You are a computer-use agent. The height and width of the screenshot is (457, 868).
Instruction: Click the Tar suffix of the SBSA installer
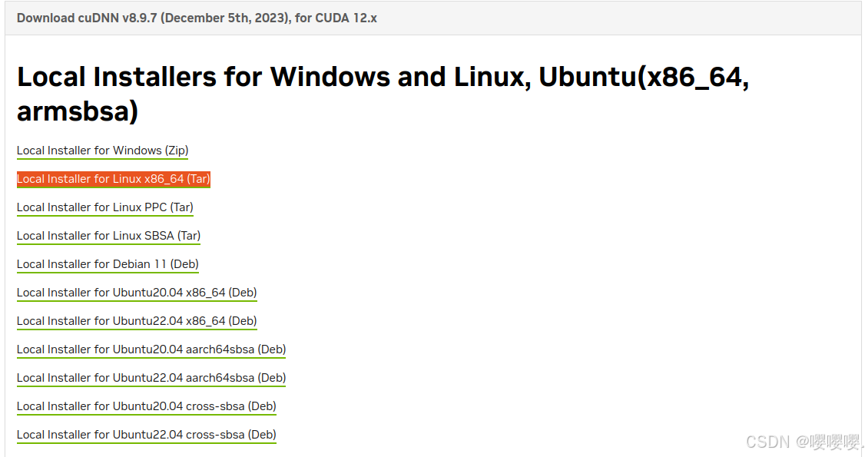click(x=189, y=236)
